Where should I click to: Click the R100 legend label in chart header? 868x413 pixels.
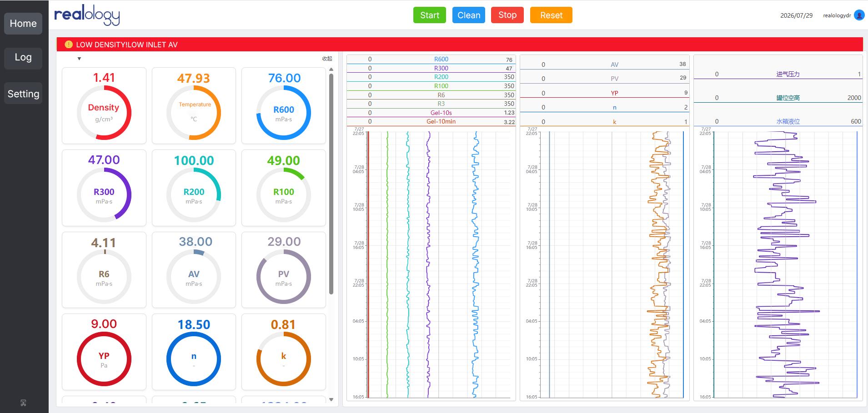[x=441, y=86]
